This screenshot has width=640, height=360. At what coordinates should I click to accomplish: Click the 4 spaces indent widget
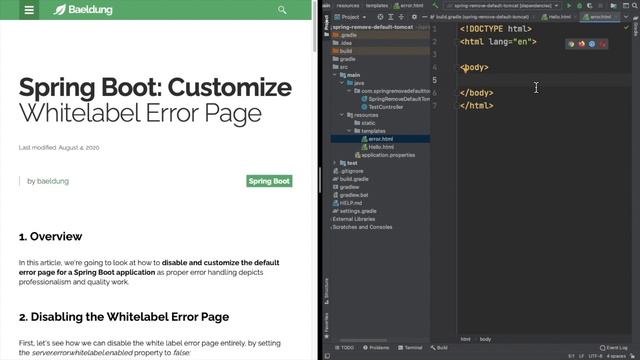pos(616,356)
